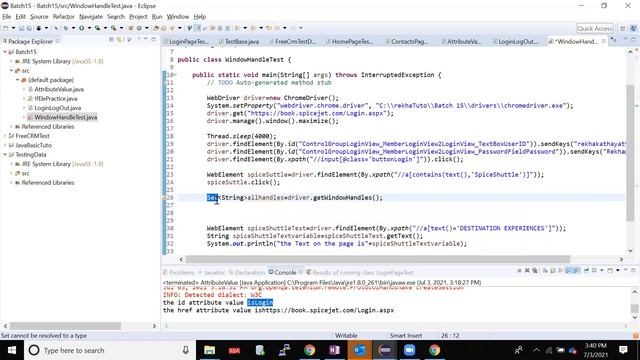Image resolution: width=640 pixels, height=360 pixels.
Task: Select WindowHandleTest.java in Package Explorer
Action: (65, 118)
